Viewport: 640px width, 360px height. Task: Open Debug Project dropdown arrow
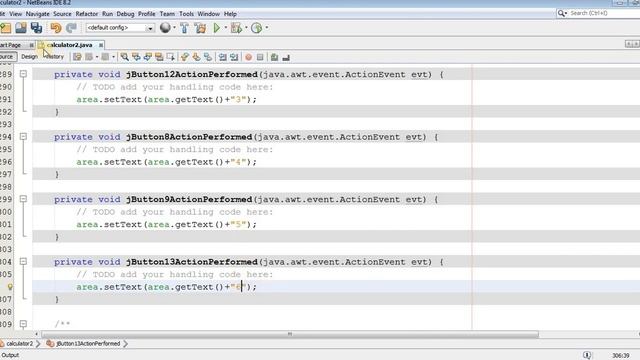[x=246, y=28]
